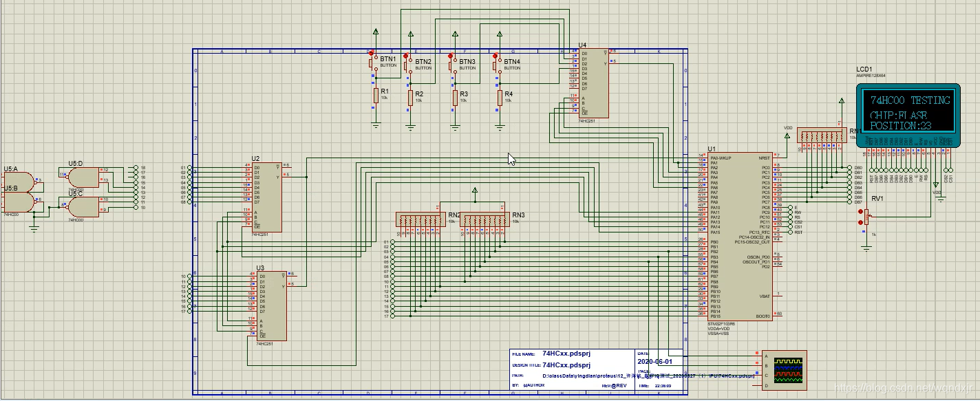The width and height of the screenshot is (980, 401).
Task: Click the RST terminal right of U1
Action: (x=791, y=232)
